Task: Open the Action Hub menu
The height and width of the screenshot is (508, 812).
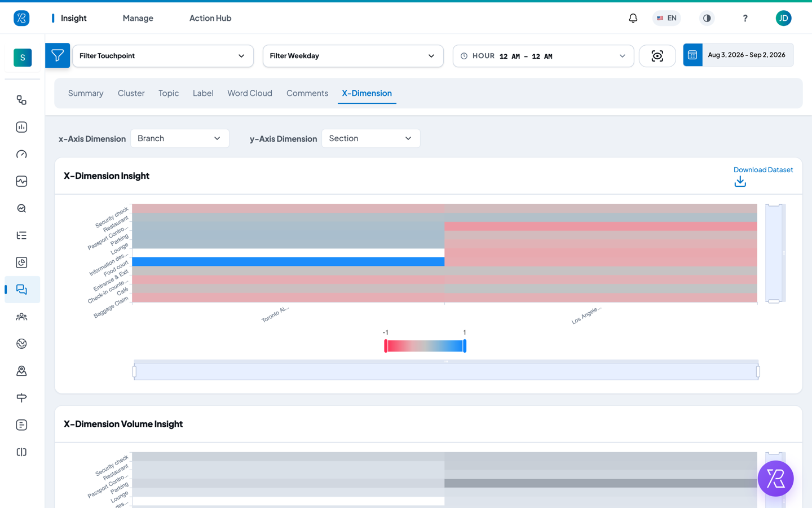Action: tap(210, 18)
